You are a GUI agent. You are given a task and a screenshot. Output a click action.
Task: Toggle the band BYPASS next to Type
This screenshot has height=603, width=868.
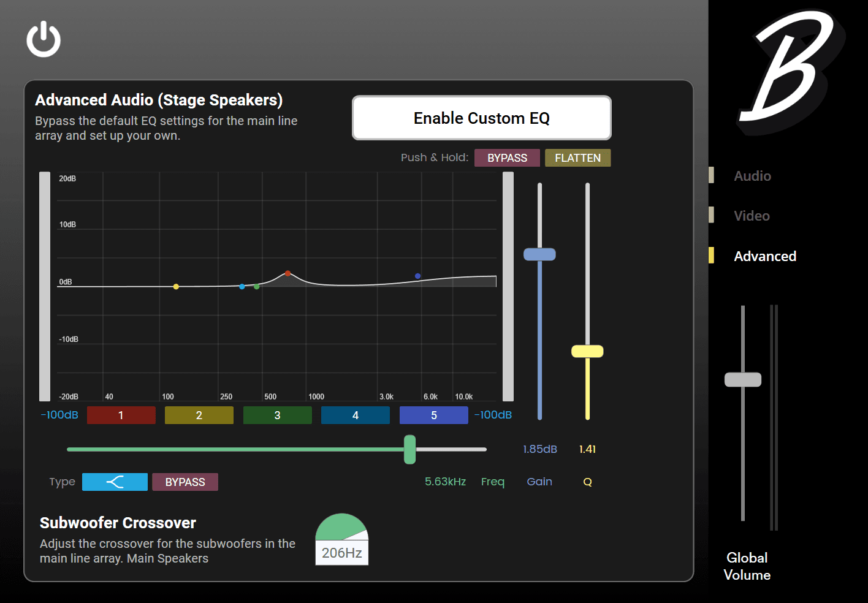pos(185,482)
